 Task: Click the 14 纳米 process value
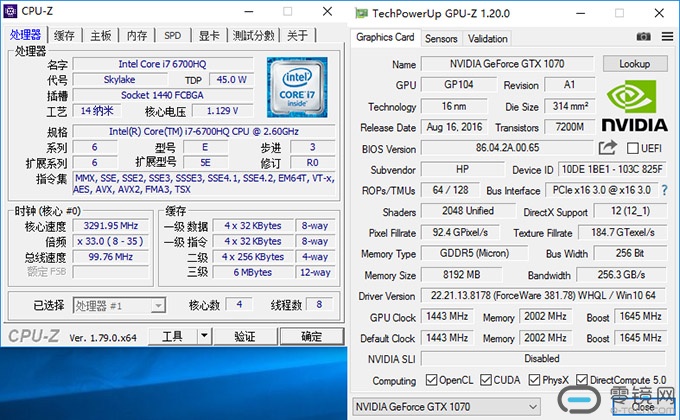97,111
